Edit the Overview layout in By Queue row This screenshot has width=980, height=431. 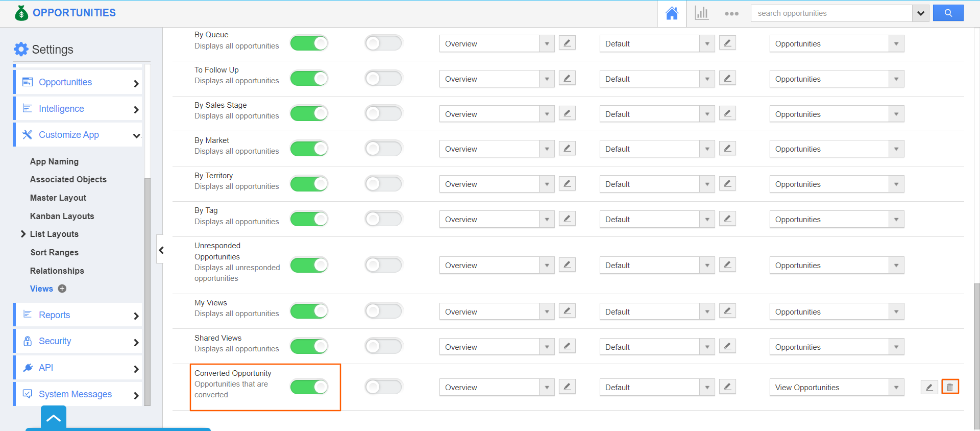pos(567,43)
